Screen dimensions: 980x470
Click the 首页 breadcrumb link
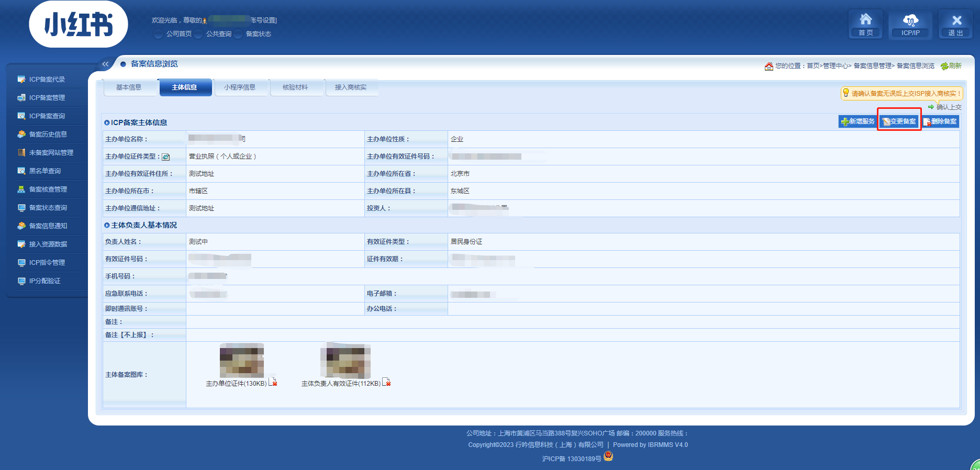pyautogui.click(x=813, y=66)
